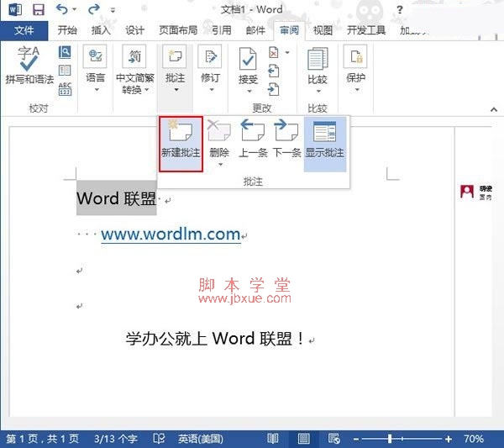Click the 比较 compare documents icon
Image resolution: width=504 pixels, height=448 pixels.
(318, 59)
